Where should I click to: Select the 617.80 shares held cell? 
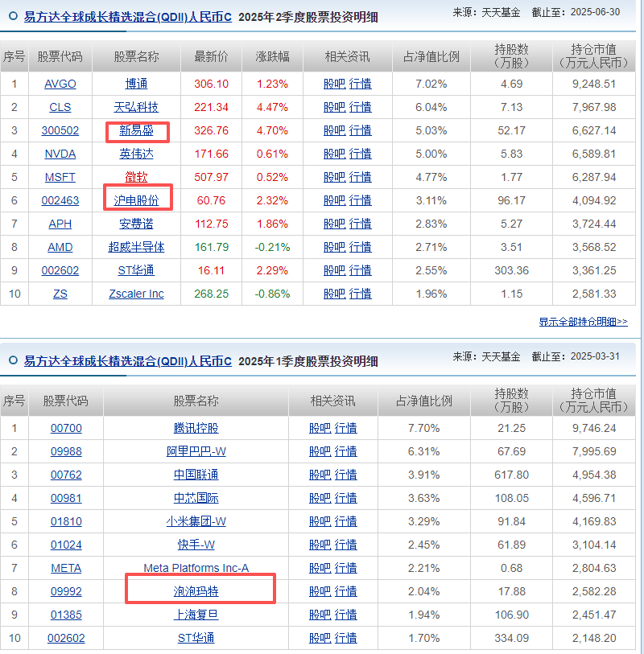(512, 475)
